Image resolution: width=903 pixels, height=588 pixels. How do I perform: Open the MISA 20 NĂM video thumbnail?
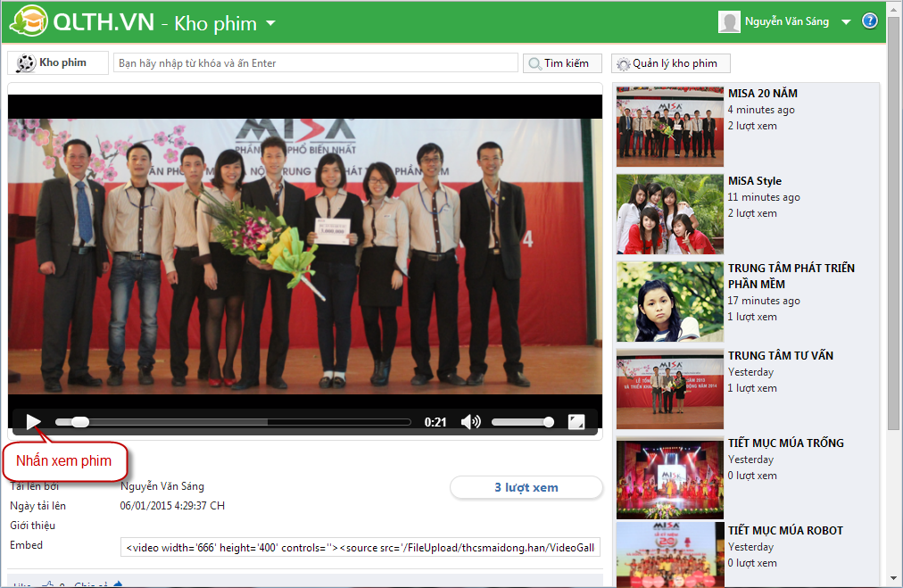coord(670,127)
